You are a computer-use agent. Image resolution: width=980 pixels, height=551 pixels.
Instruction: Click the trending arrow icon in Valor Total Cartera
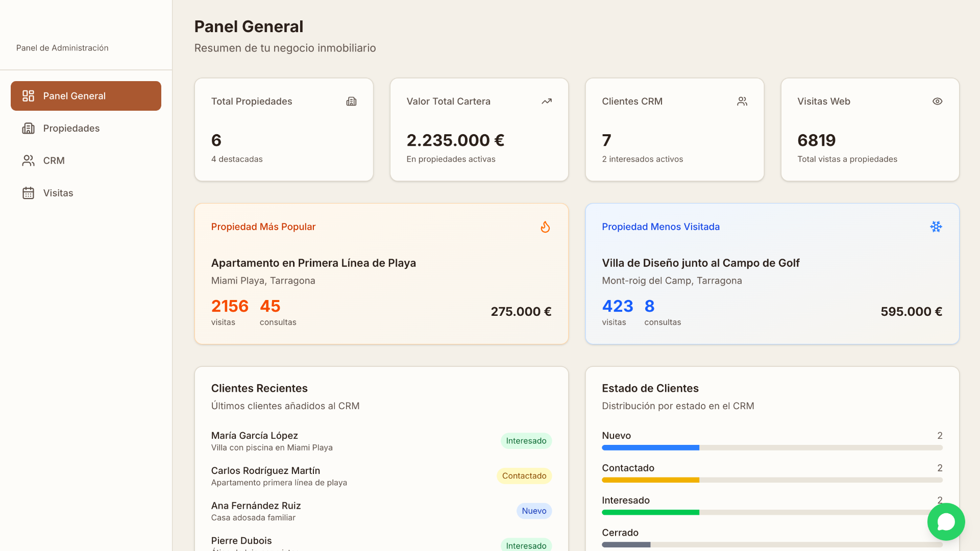click(547, 102)
